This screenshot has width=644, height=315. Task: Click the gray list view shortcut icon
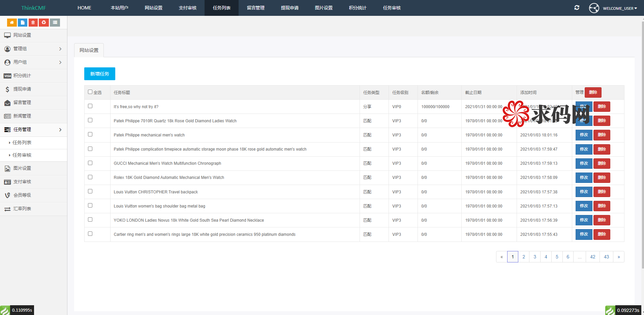click(x=55, y=23)
